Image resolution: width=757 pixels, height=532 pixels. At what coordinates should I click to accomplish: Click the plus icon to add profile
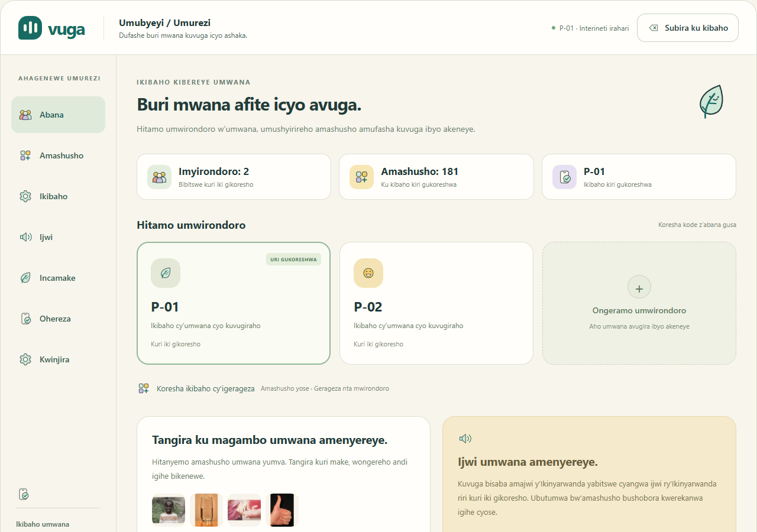pyautogui.click(x=639, y=287)
